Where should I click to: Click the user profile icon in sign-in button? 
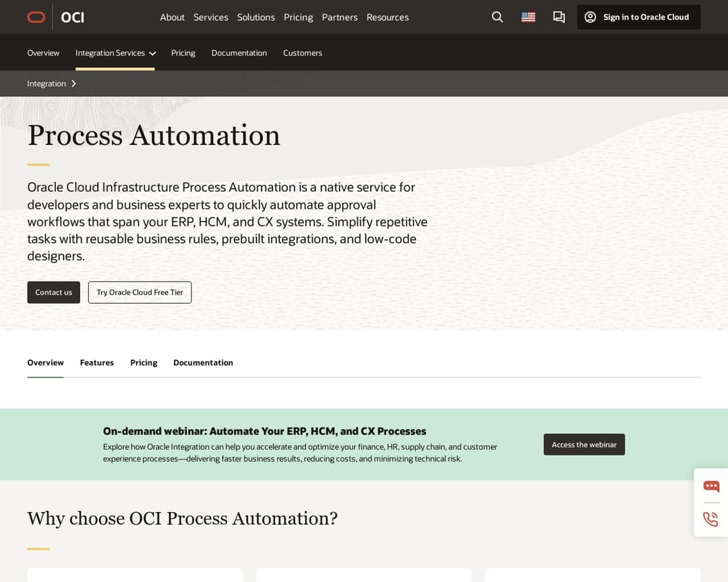(x=590, y=17)
